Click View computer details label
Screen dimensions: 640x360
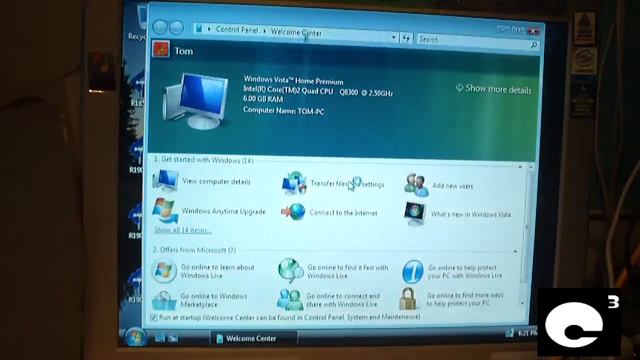[216, 181]
